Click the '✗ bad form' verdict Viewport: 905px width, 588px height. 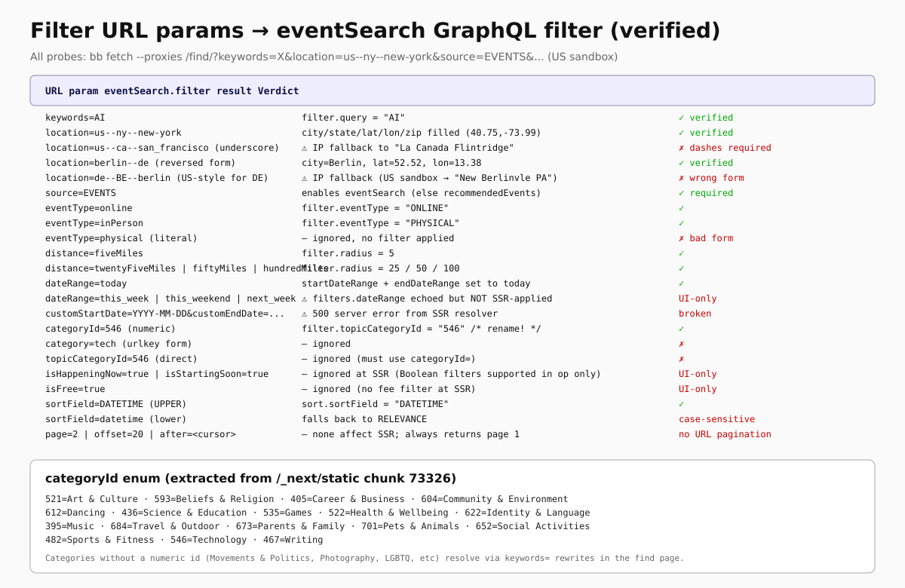pyautogui.click(x=706, y=238)
